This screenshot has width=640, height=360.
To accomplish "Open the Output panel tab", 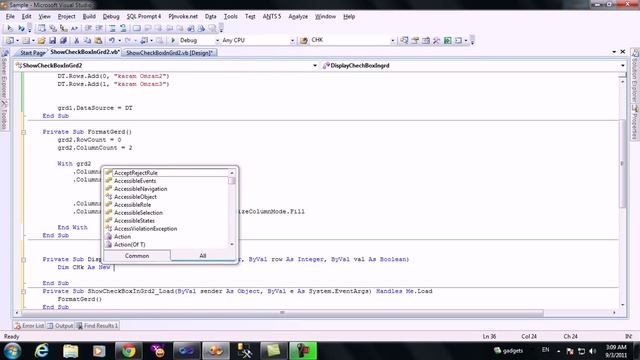I will pos(60,326).
